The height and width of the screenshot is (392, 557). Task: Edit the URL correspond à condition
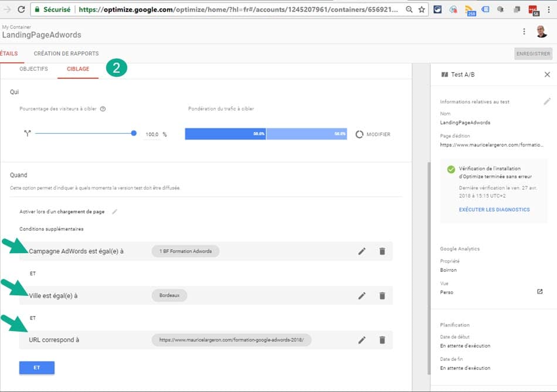pos(362,340)
